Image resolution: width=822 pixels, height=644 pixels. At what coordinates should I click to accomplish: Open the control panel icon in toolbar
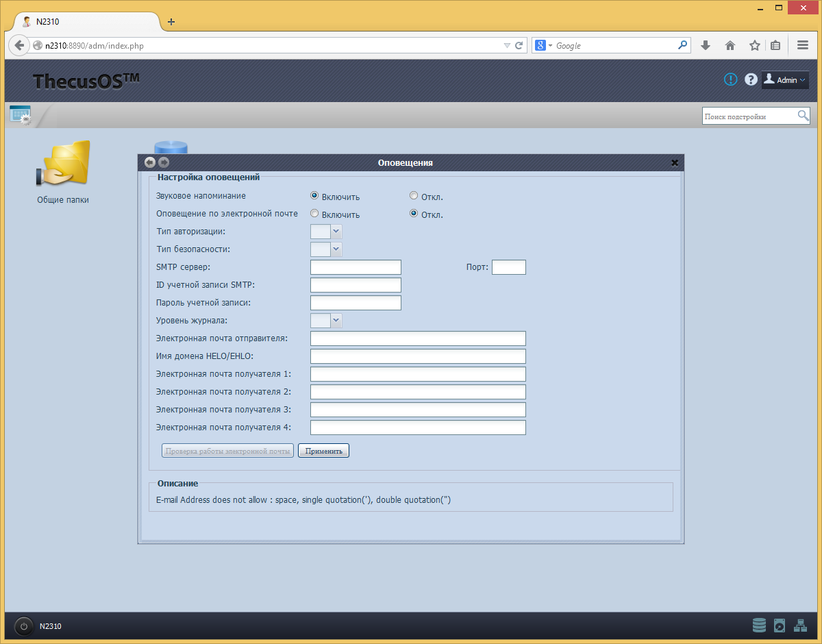pos(21,114)
